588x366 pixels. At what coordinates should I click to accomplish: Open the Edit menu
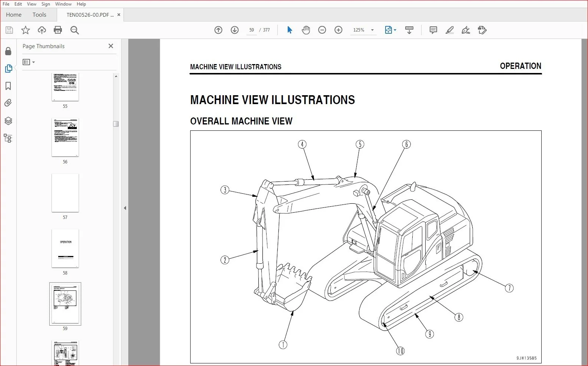(x=18, y=4)
